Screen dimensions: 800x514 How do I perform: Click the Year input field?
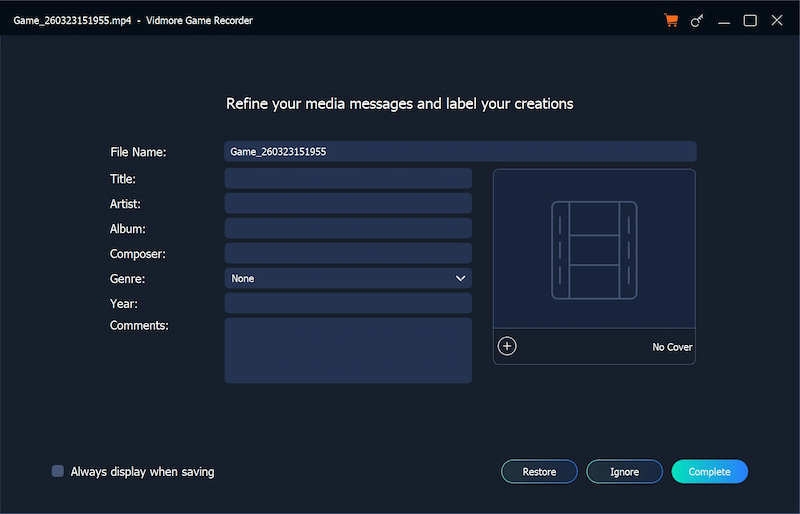coord(347,303)
